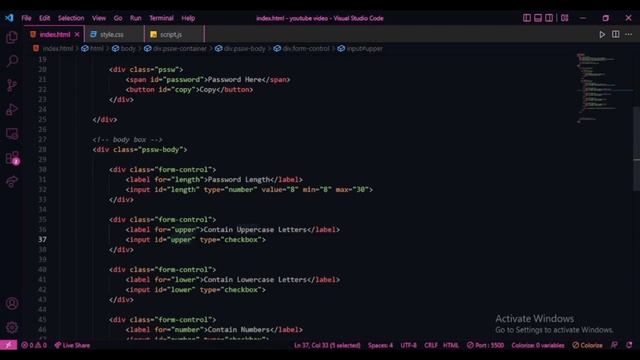640x360 pixels.
Task: Click editor vertical scrollbar
Action: pos(636,149)
